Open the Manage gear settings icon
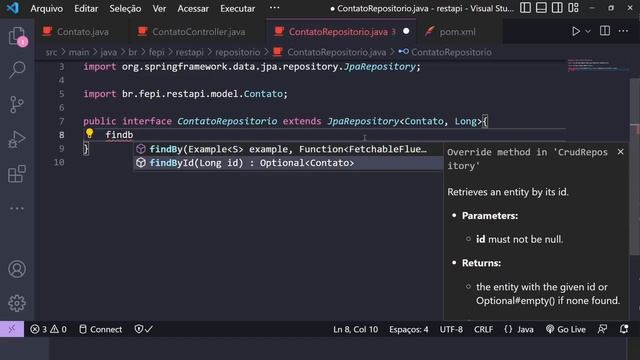 pyautogui.click(x=17, y=303)
